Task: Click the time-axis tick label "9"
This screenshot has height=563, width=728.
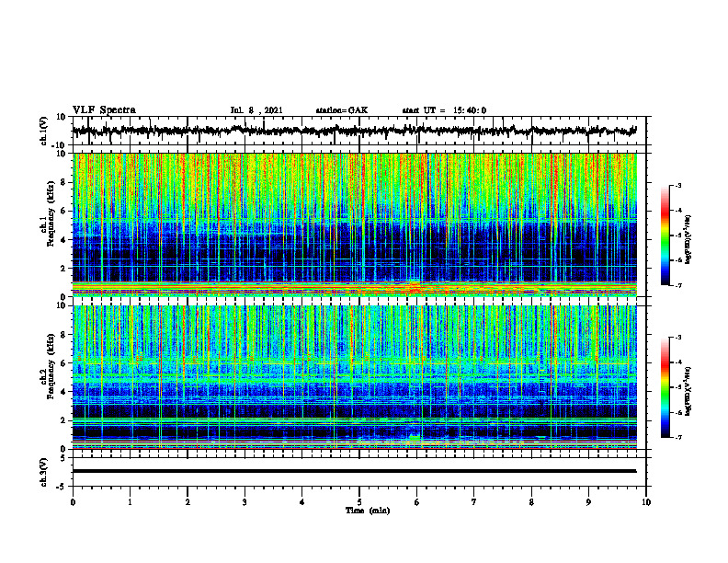Action: pos(588,502)
